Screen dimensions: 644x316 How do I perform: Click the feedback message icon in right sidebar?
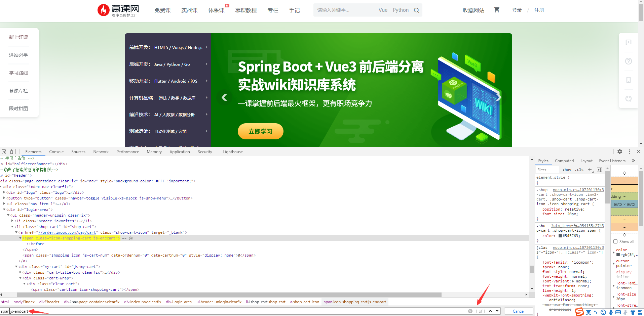[x=628, y=42]
